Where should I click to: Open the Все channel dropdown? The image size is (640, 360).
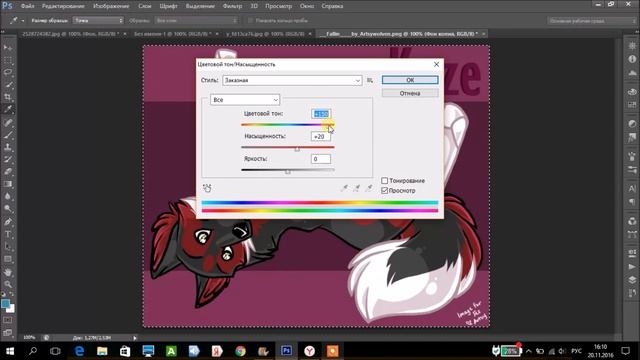click(x=245, y=100)
